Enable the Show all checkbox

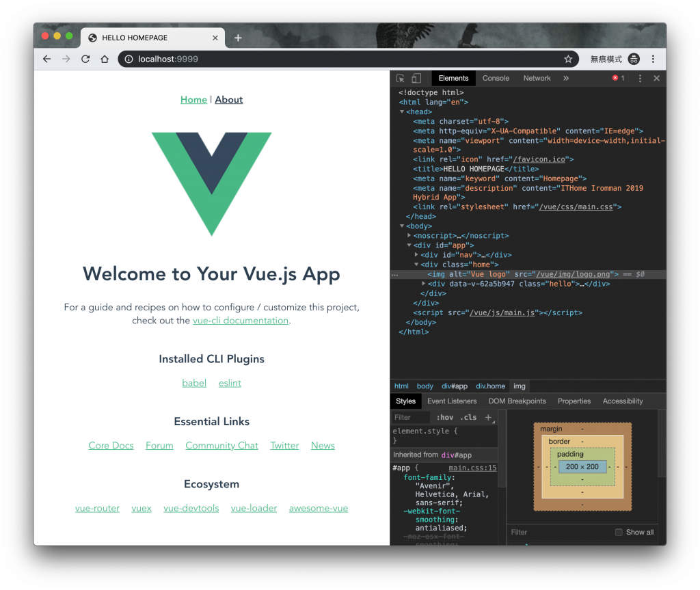[619, 532]
